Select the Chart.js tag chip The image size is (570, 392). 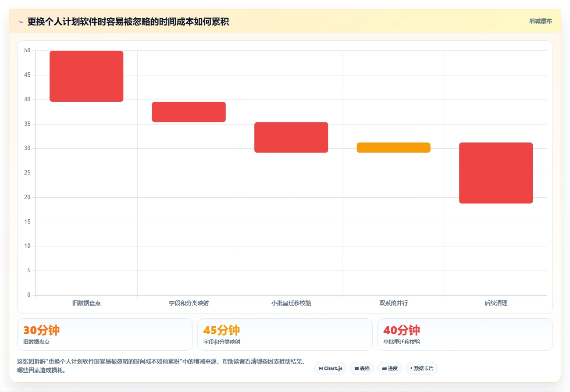330,368
